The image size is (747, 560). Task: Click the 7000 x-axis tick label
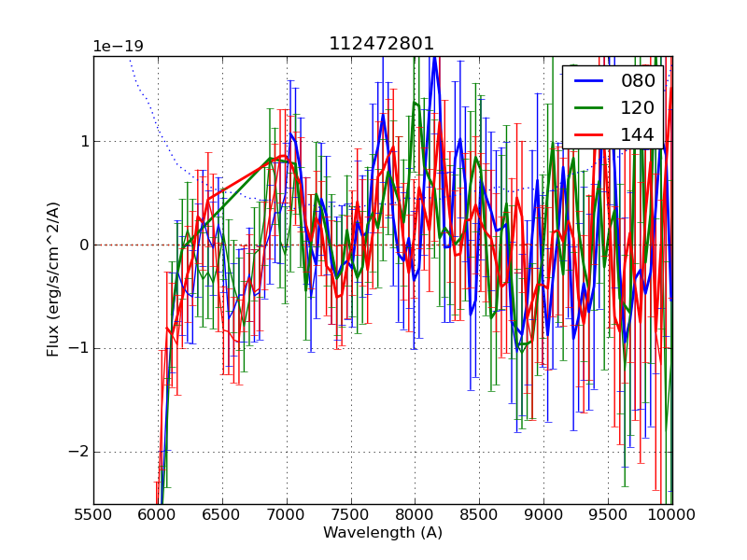287,513
